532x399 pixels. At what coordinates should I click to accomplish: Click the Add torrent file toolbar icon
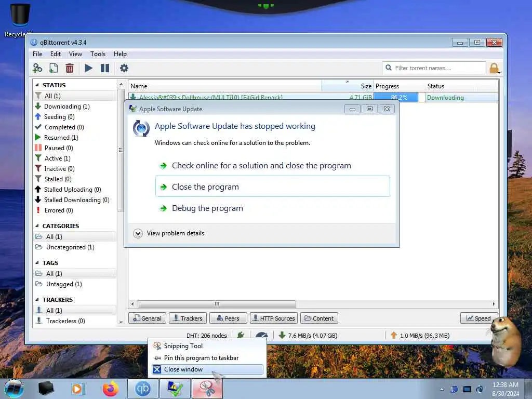pos(54,68)
